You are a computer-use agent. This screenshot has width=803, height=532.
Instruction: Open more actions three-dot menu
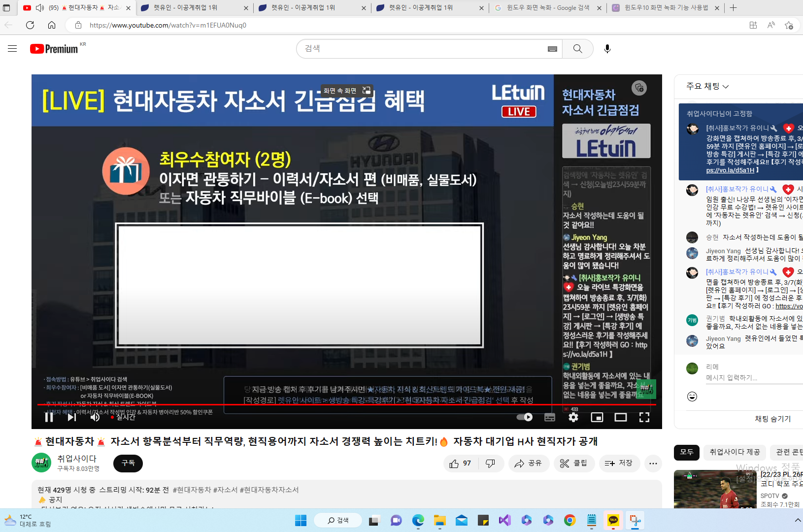(653, 463)
